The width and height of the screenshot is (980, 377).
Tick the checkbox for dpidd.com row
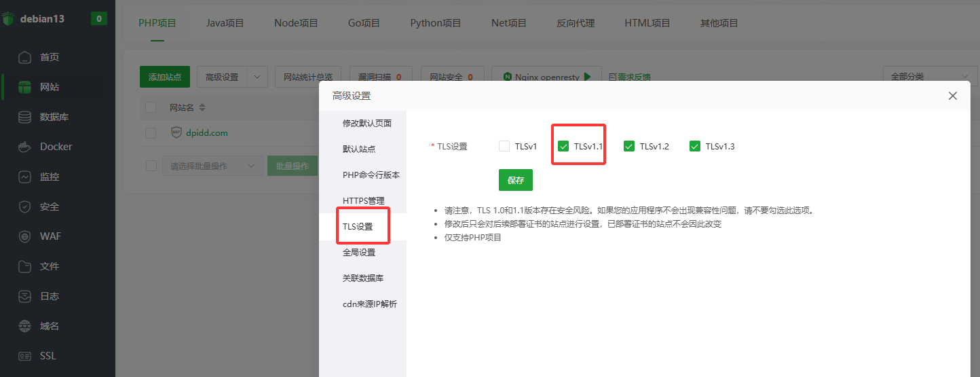[x=151, y=133]
